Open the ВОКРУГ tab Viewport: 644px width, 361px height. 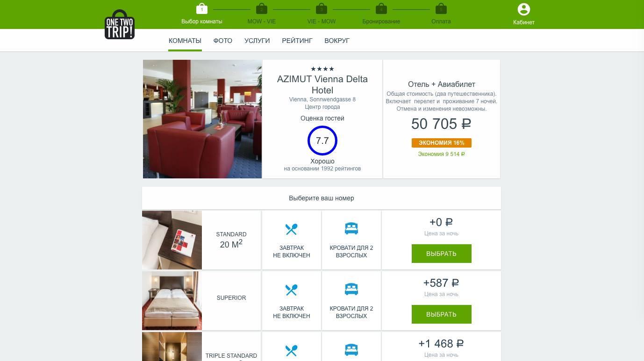tap(337, 41)
